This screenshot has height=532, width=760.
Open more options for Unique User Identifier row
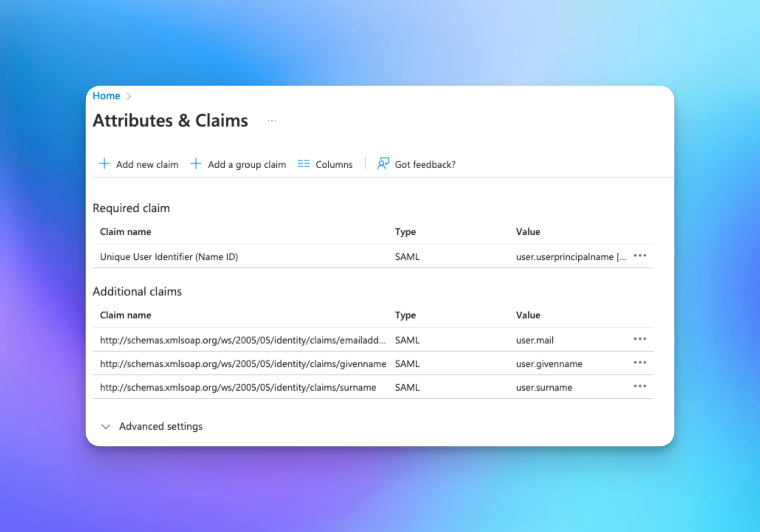pyautogui.click(x=640, y=256)
